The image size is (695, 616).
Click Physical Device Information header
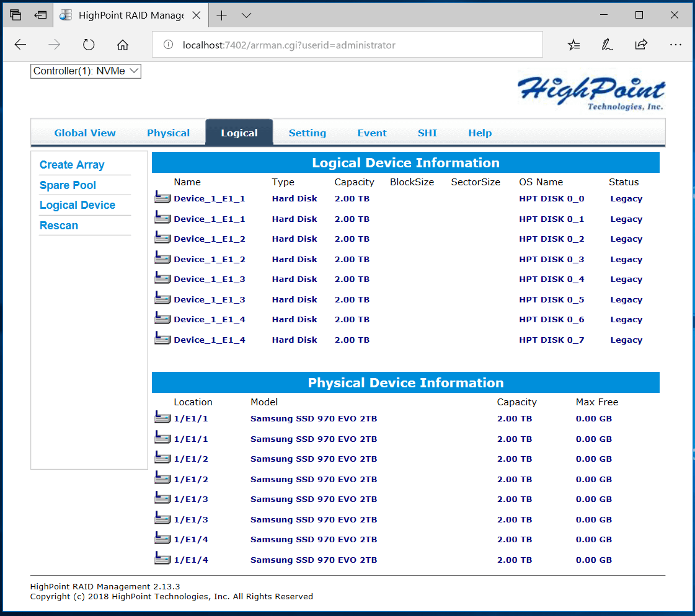click(405, 382)
